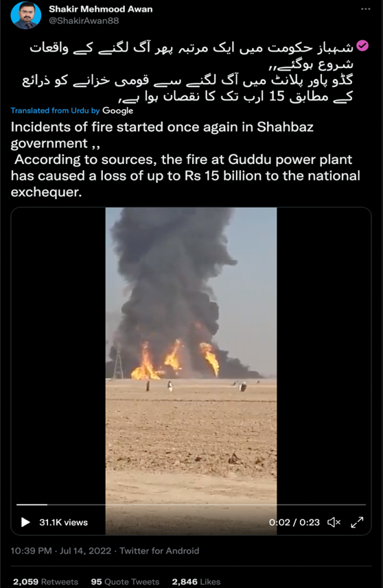
Task: Click the played portion of progress bar
Action: coord(32,505)
